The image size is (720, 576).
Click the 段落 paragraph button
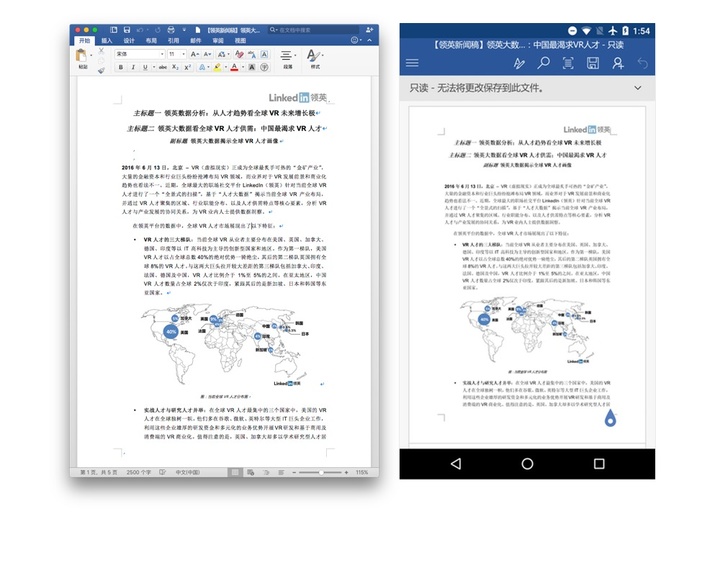click(x=288, y=59)
